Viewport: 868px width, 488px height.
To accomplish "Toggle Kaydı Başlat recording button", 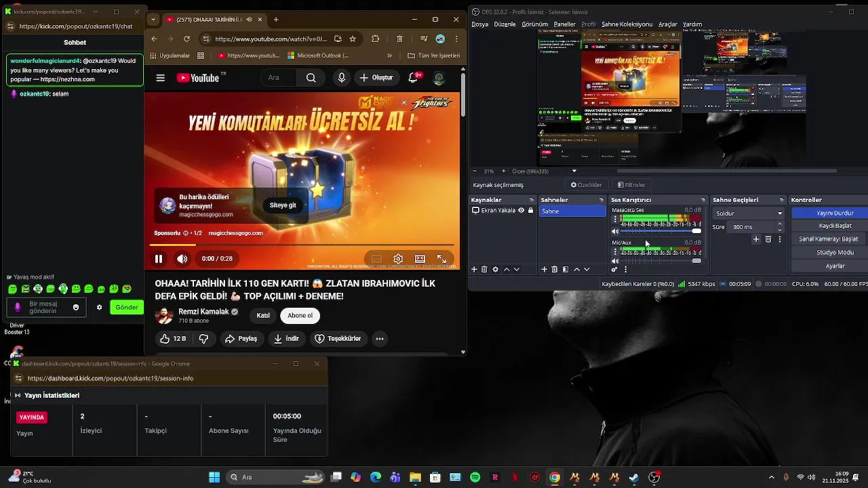I will (x=835, y=226).
